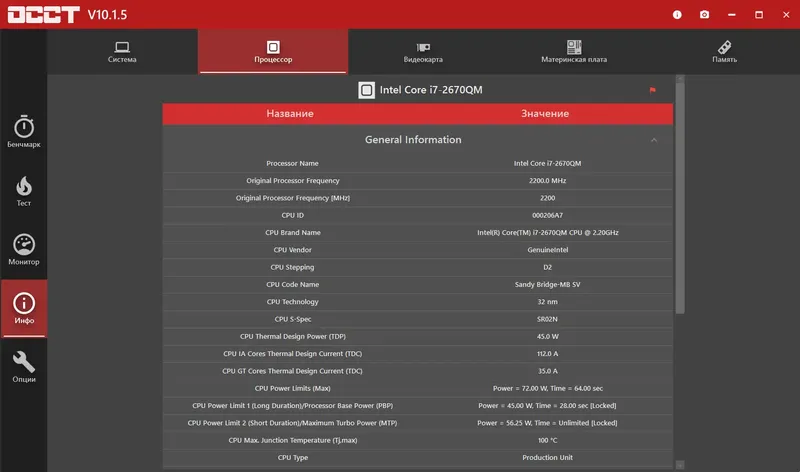Select the value 2200.0 MHz

tap(547, 181)
